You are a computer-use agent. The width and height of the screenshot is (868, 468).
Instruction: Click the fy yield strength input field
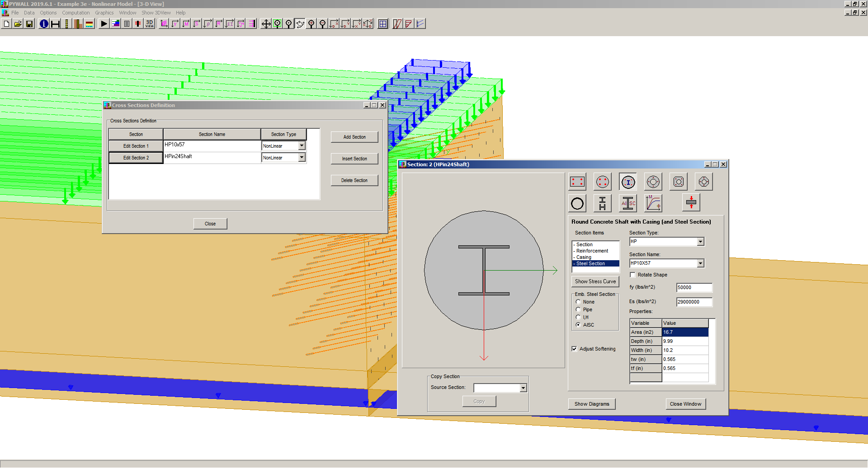pyautogui.click(x=694, y=288)
